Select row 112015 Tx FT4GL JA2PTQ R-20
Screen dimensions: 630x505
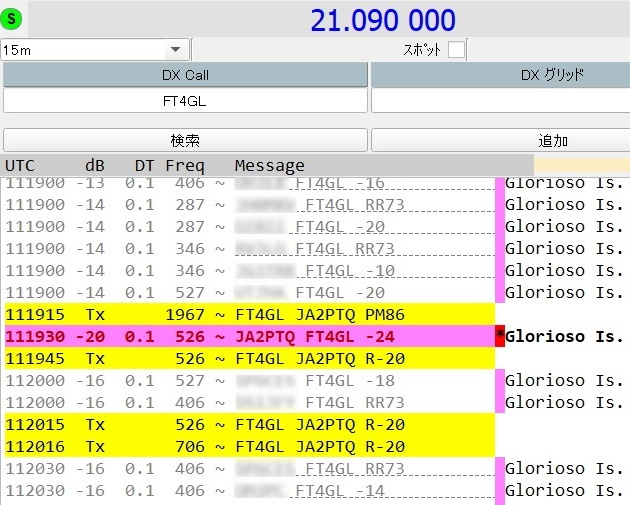(x=250, y=425)
